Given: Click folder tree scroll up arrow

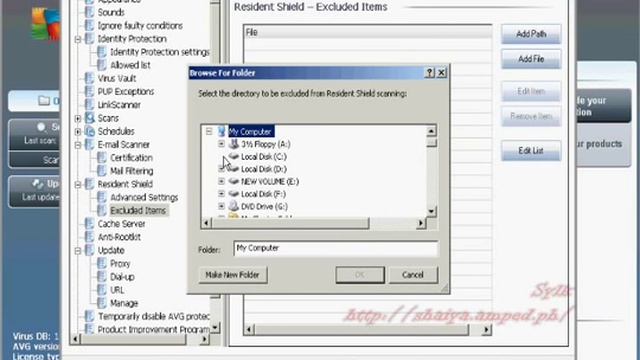Looking at the screenshot, I should point(431,131).
